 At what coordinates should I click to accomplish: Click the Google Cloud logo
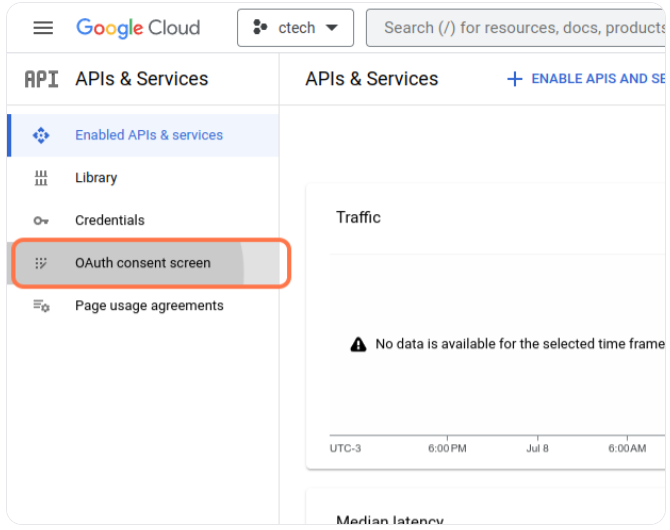138,28
